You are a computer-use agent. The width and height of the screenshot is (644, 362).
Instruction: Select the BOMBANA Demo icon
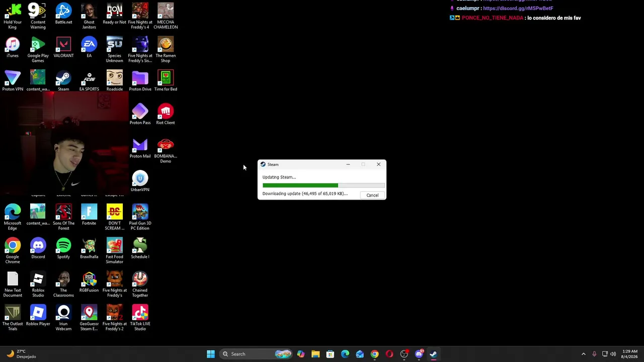[x=166, y=150]
